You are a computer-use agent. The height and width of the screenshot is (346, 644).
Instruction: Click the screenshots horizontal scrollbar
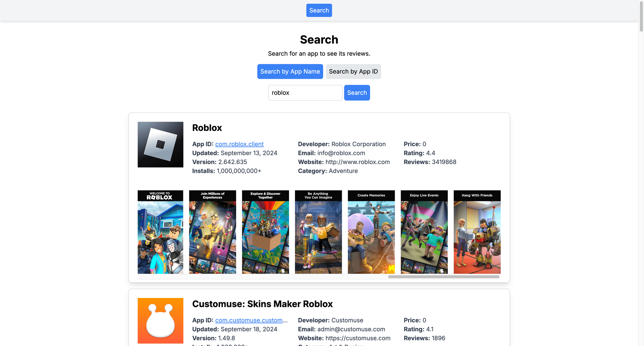(443, 277)
